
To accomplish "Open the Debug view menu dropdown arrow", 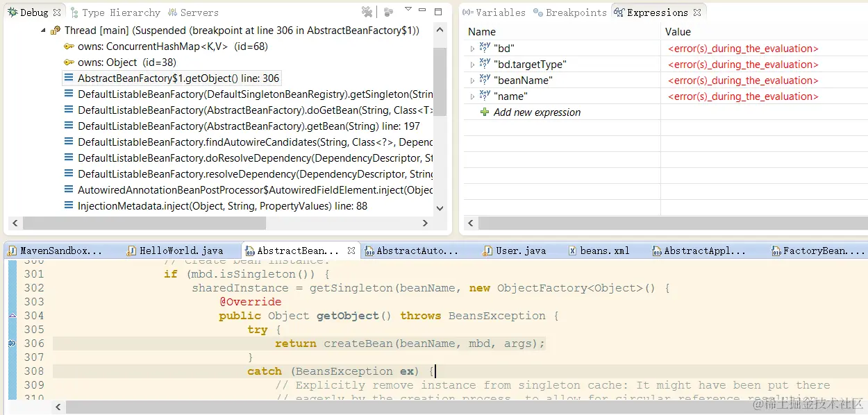I will [408, 10].
